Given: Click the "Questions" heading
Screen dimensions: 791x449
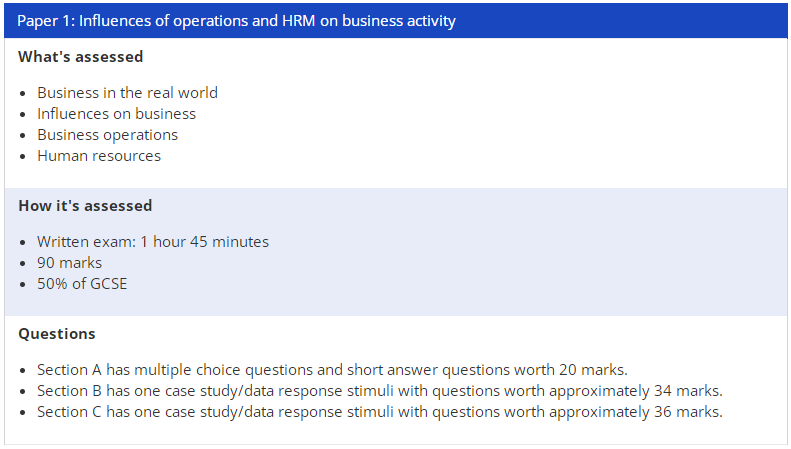Looking at the screenshot, I should pyautogui.click(x=57, y=334).
